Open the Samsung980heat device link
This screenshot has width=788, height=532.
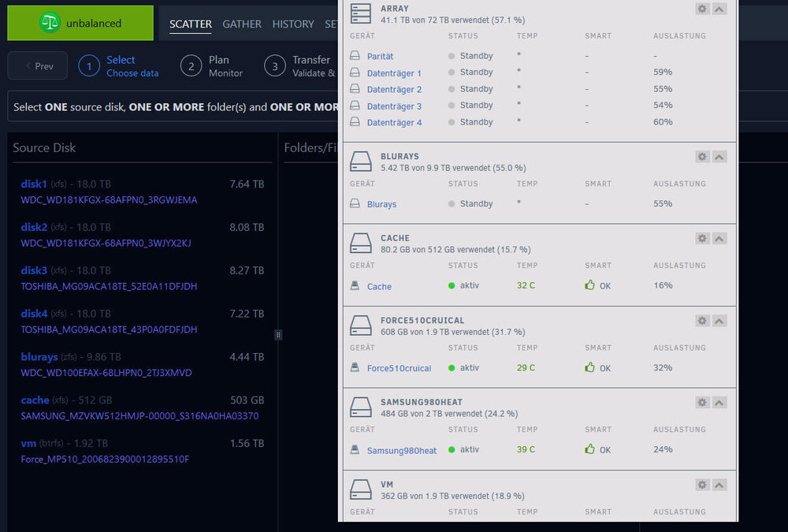[402, 451]
